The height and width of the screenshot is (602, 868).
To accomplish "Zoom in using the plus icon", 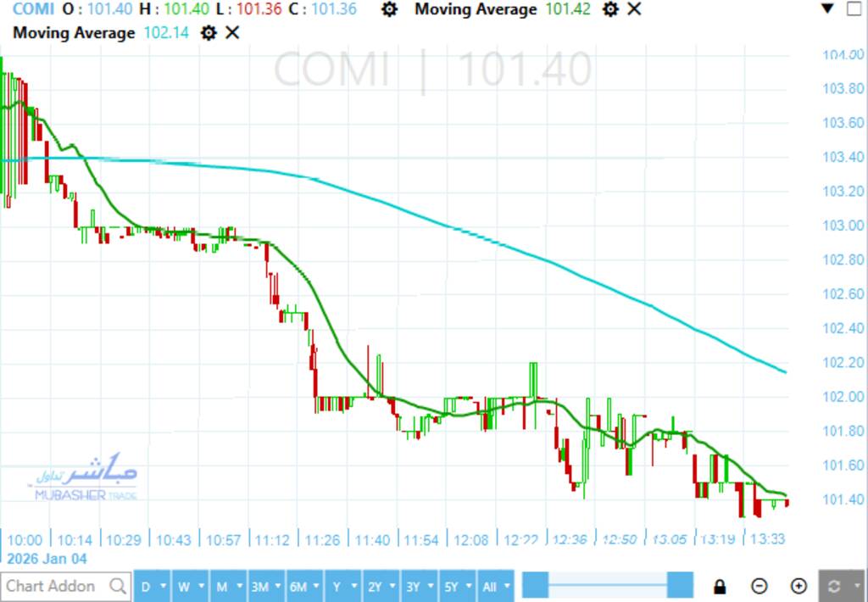I will [x=798, y=586].
